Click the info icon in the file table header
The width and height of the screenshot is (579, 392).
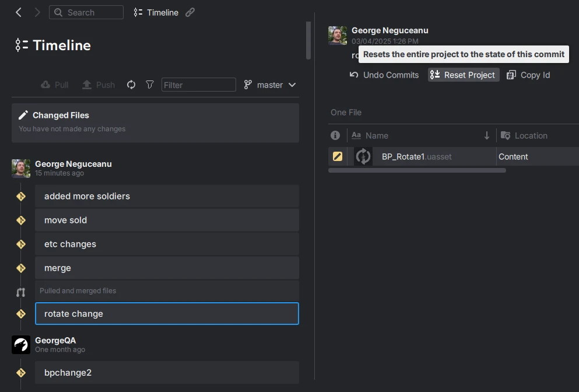pyautogui.click(x=335, y=135)
